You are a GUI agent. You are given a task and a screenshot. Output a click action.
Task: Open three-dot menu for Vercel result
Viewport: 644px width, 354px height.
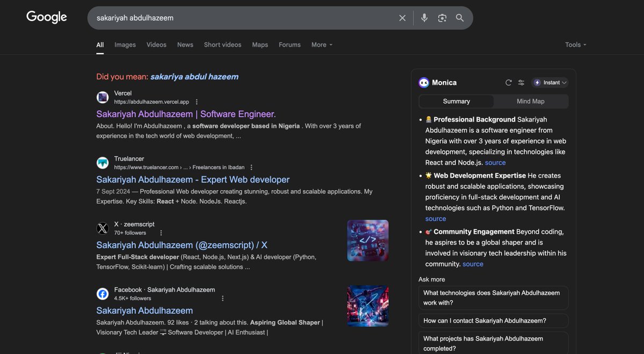pyautogui.click(x=197, y=102)
